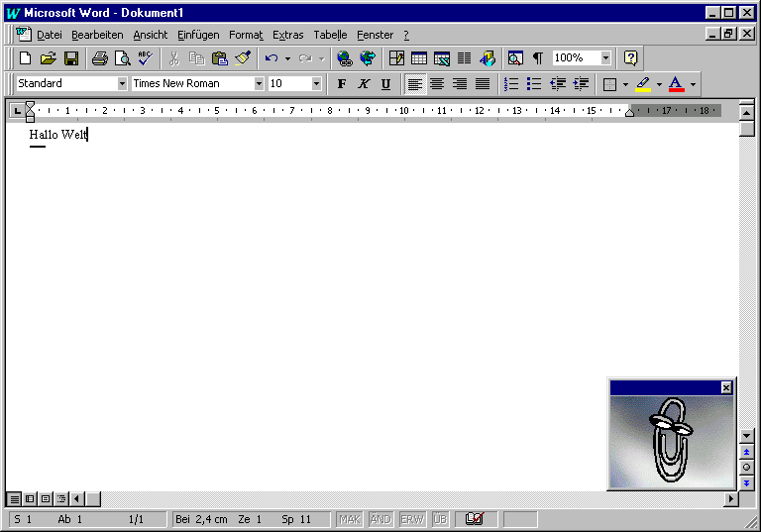Toggle the ÜB overtype status indicator

tap(440, 519)
